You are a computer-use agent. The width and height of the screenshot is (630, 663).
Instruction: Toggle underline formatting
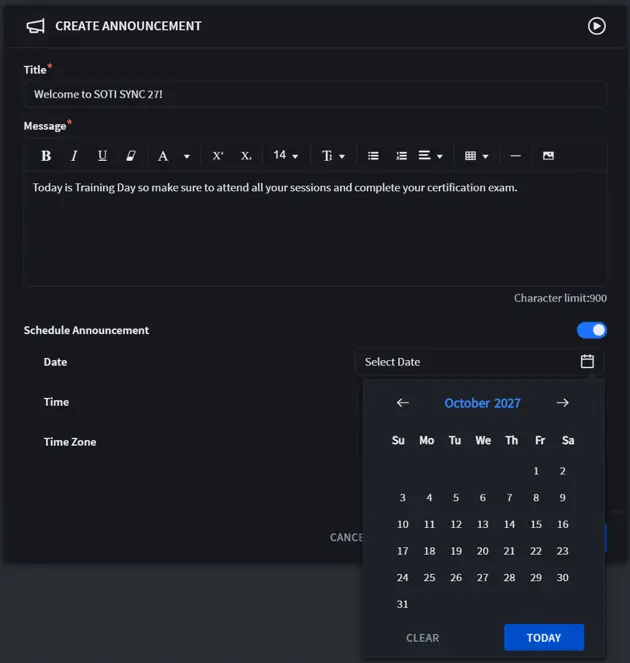(102, 156)
